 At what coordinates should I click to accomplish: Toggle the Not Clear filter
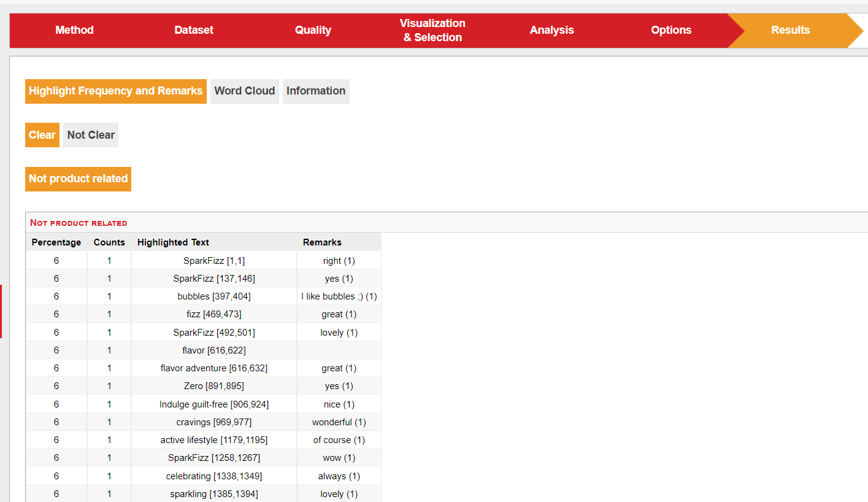pyautogui.click(x=91, y=135)
